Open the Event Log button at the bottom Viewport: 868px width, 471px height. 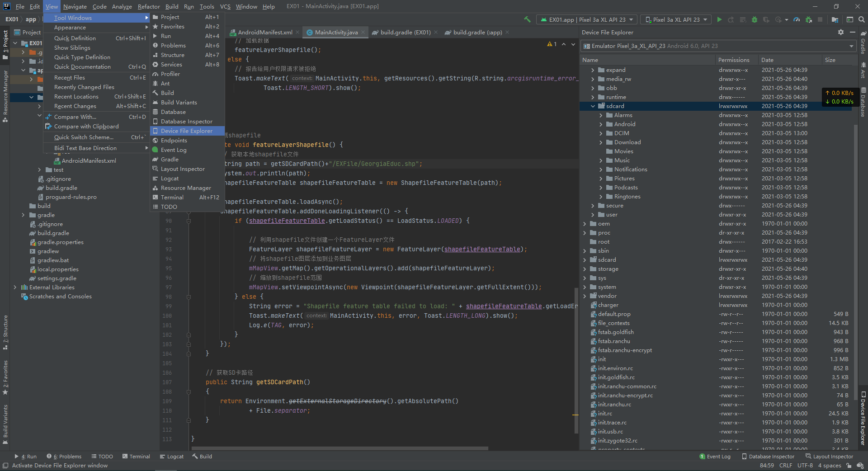pyautogui.click(x=715, y=457)
